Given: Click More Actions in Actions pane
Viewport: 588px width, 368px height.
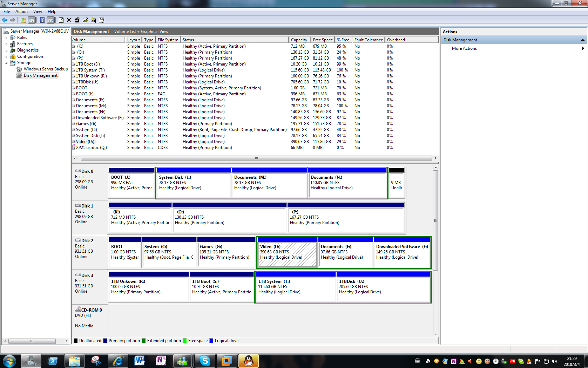Looking at the screenshot, I should pyautogui.click(x=464, y=48).
